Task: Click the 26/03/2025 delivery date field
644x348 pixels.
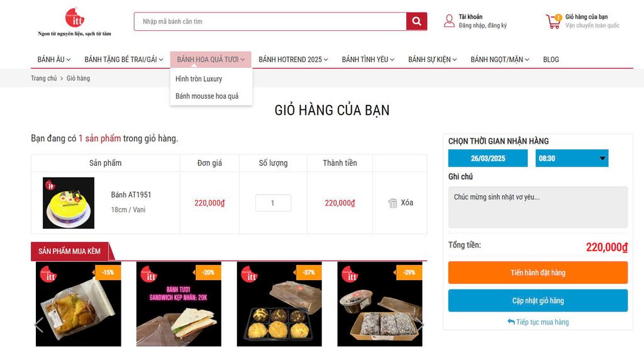Action: pos(488,158)
